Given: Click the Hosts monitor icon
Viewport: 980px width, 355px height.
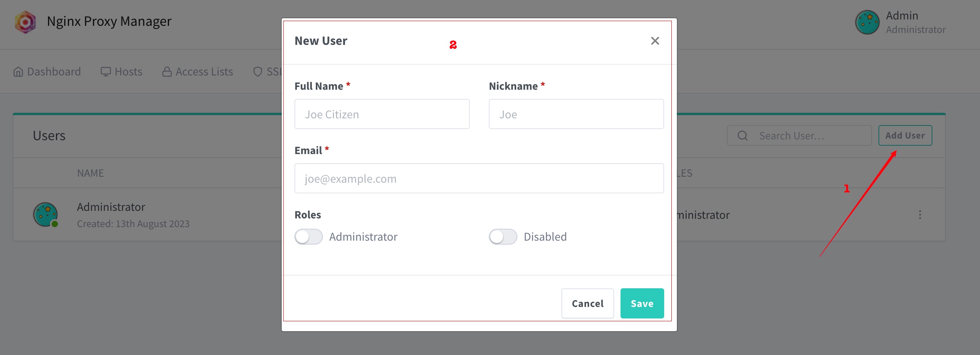Looking at the screenshot, I should 106,72.
